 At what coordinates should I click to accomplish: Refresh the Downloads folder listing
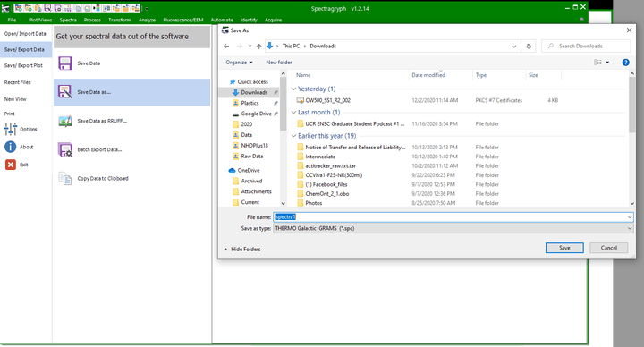pos(529,46)
